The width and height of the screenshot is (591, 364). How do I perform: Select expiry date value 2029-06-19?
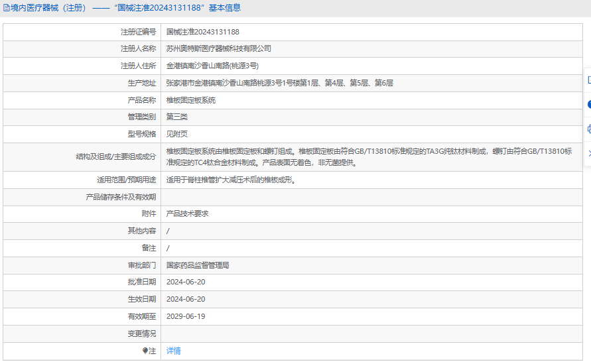pyautogui.click(x=186, y=316)
